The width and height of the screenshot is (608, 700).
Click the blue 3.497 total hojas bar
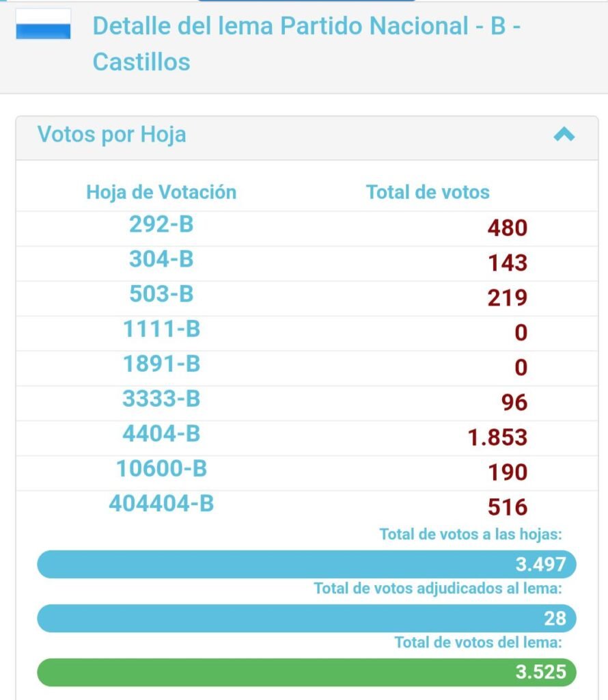307,564
